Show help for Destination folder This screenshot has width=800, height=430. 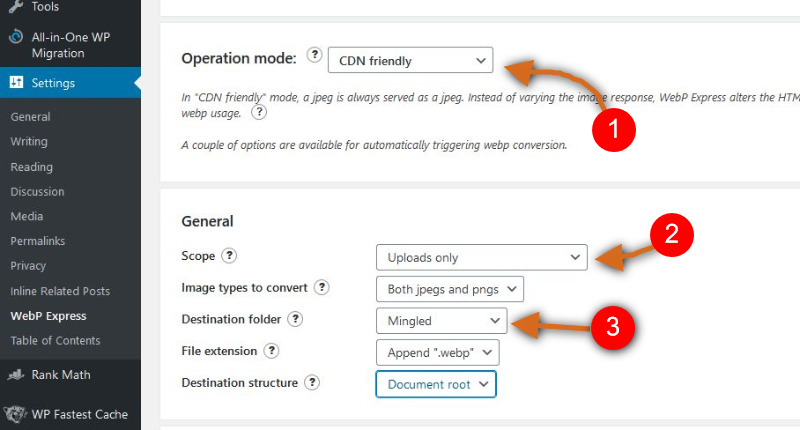coord(295,319)
